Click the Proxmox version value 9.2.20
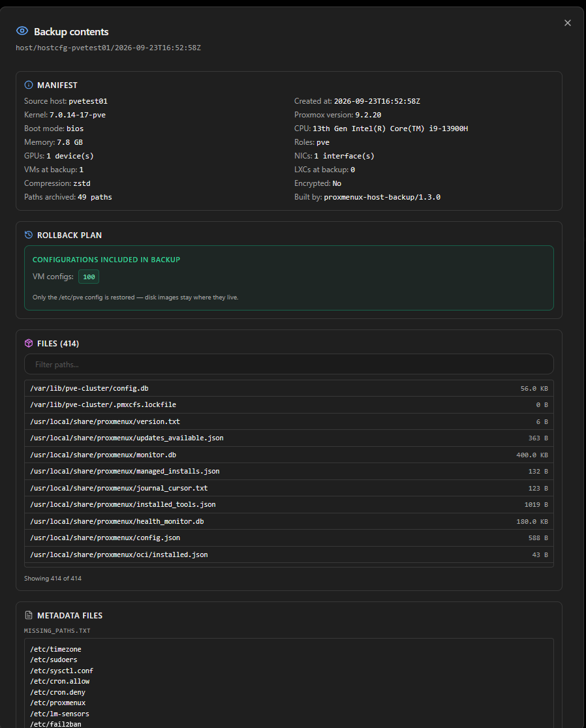The height and width of the screenshot is (728, 586). [x=368, y=115]
